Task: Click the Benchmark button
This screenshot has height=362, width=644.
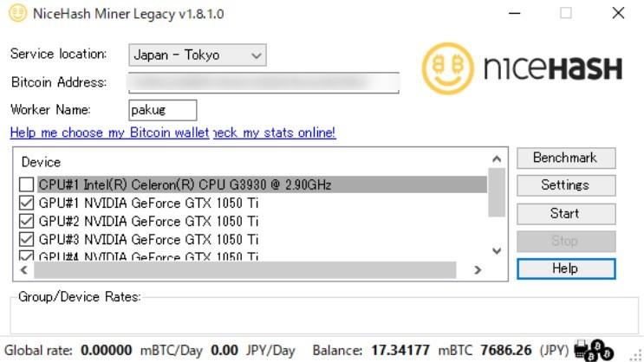Action: [566, 158]
